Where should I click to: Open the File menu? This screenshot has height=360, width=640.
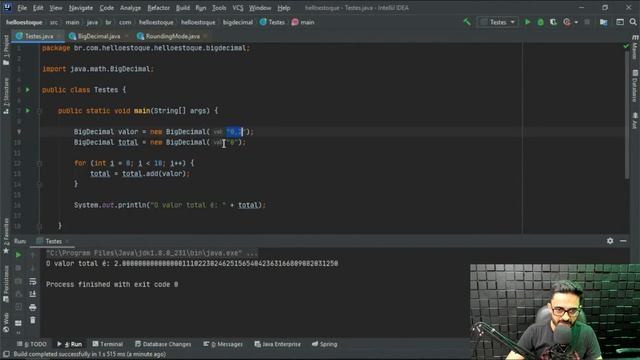pos(22,8)
